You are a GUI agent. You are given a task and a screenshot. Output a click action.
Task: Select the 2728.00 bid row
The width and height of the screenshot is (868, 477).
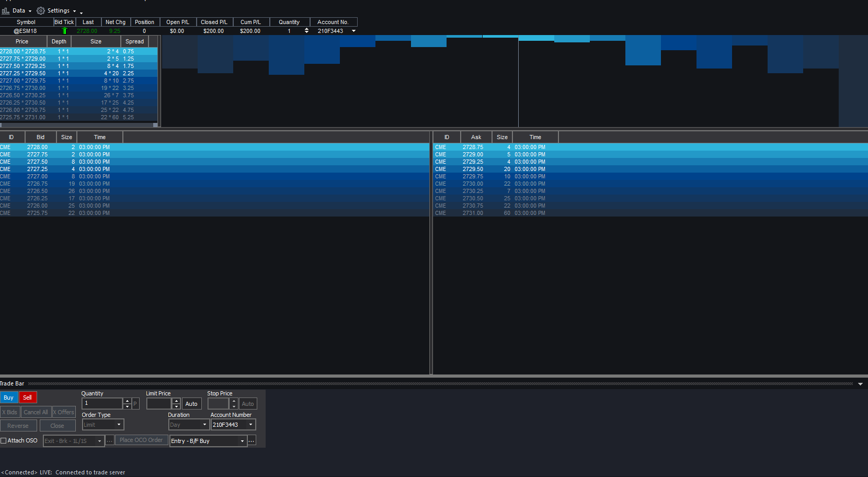[214, 147]
